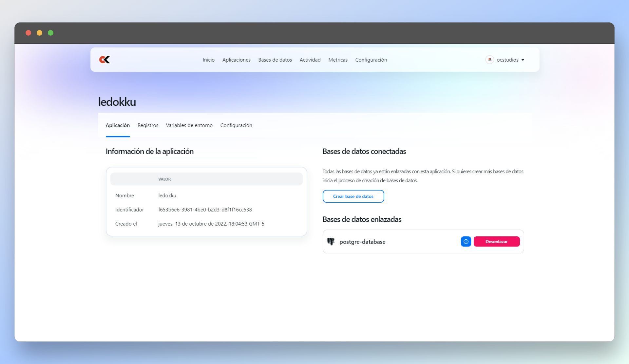The image size is (629, 364).
Task: Open the Inicio nav item
Action: click(x=208, y=60)
